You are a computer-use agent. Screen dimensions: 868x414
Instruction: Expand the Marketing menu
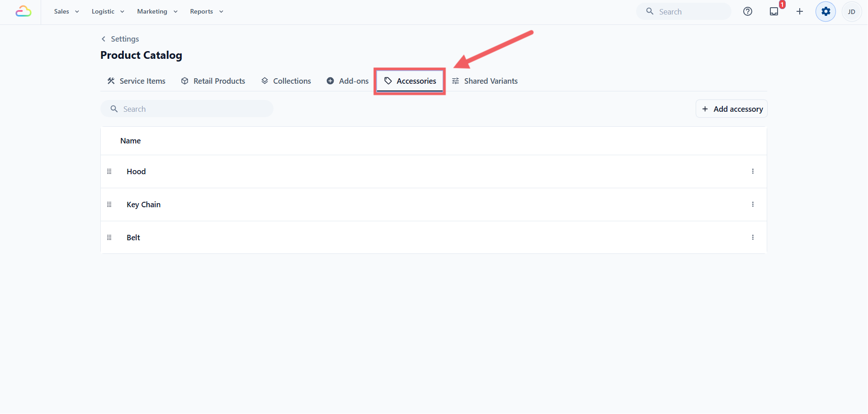coord(157,11)
